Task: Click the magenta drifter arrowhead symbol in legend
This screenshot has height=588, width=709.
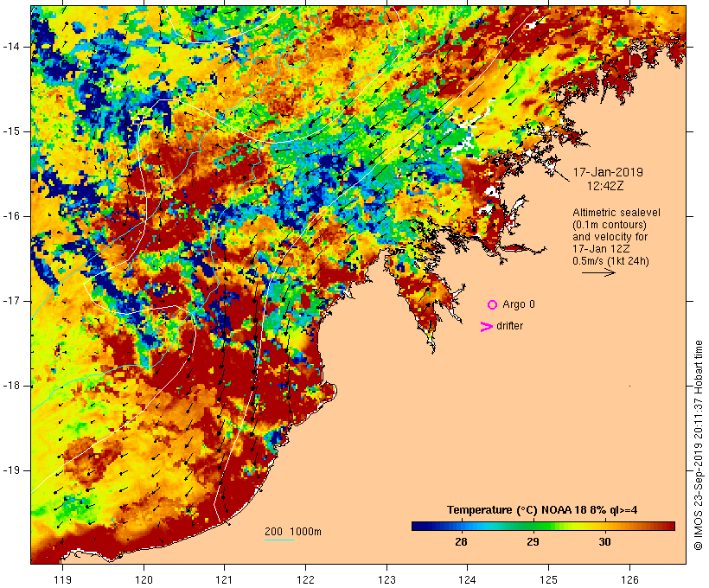Action: coord(486,327)
